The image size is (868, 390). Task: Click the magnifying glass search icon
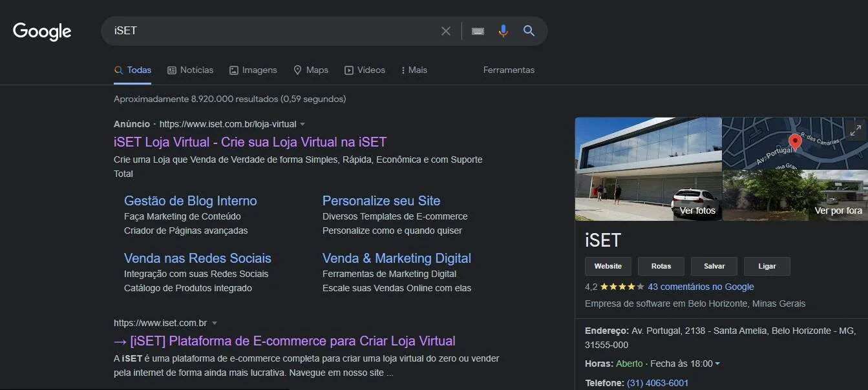[529, 31]
